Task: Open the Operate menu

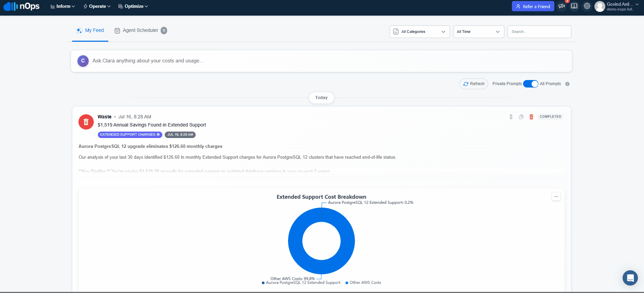Action: click(x=97, y=6)
